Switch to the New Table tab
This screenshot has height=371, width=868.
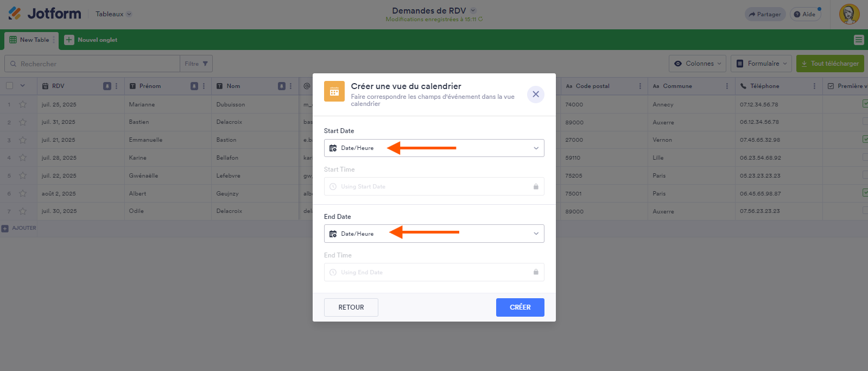[30, 40]
